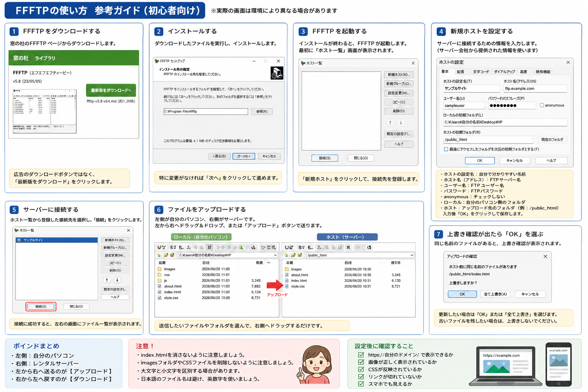
Task: Click index.html file icon in local pane
Action: 159,292
